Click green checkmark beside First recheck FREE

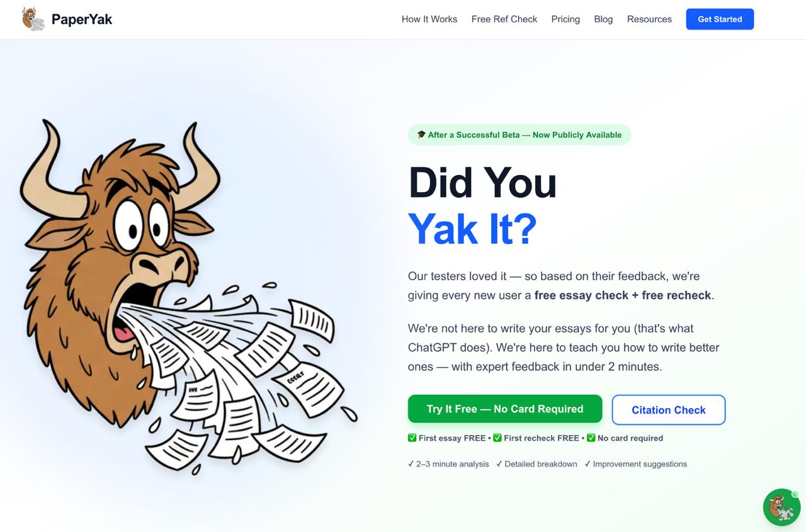pos(497,438)
